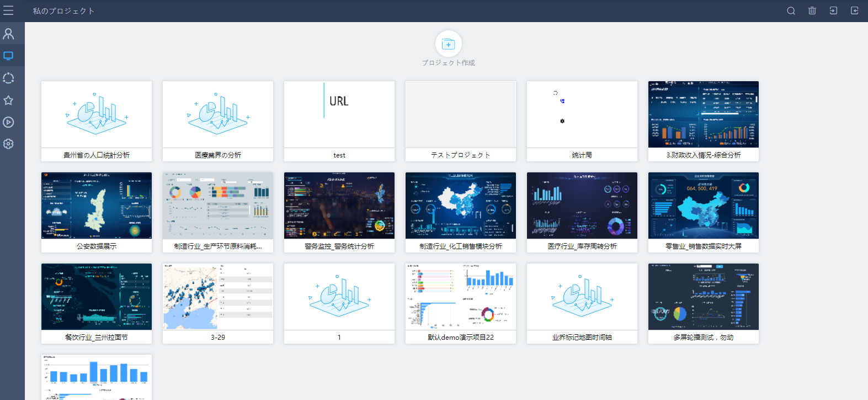Click the create project folder icon

point(449,44)
